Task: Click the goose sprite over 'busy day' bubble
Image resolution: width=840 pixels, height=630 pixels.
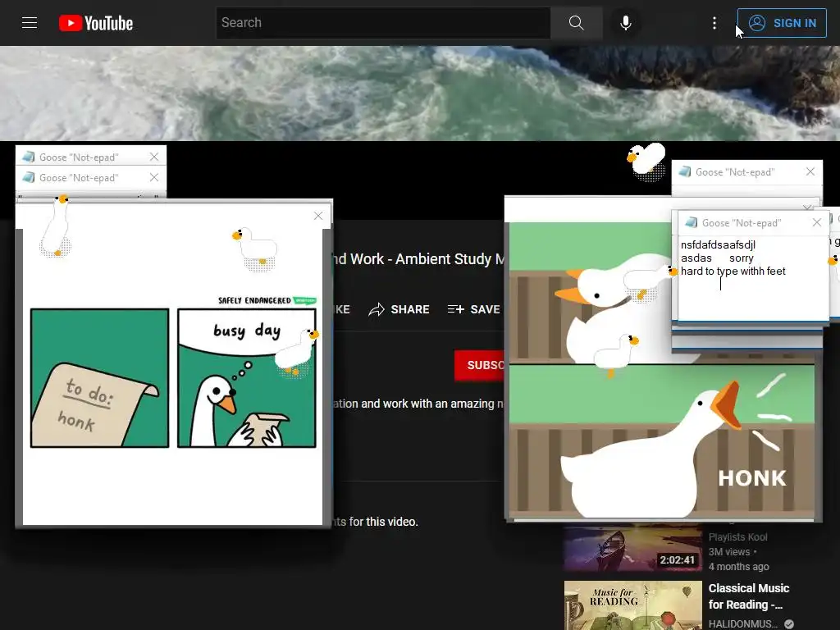Action: click(x=296, y=353)
